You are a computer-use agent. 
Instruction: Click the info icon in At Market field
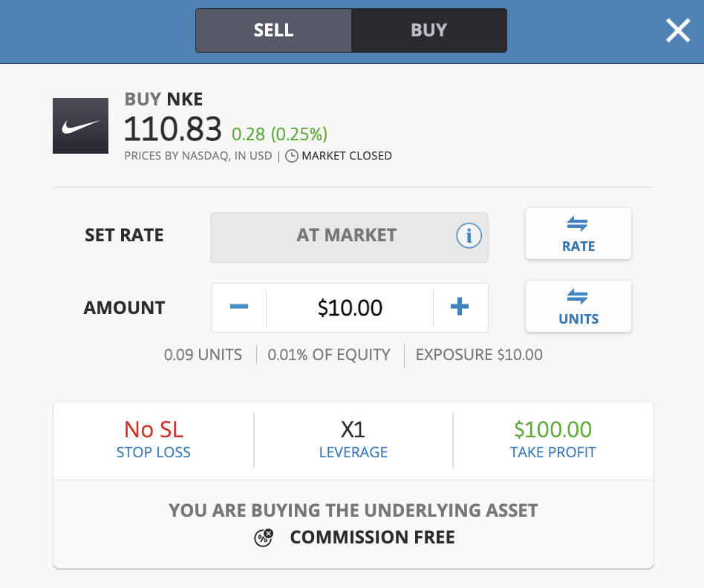tap(469, 236)
